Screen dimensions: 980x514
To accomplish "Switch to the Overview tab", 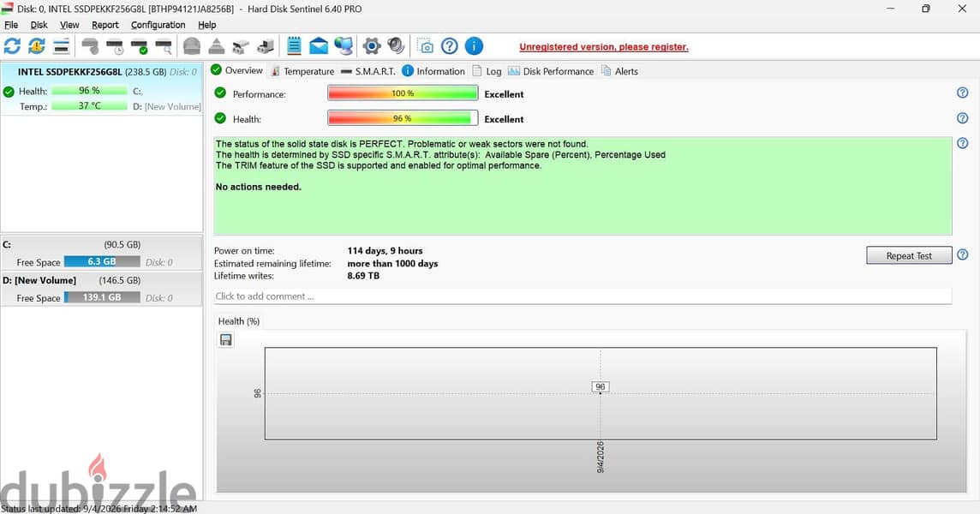I will [237, 70].
